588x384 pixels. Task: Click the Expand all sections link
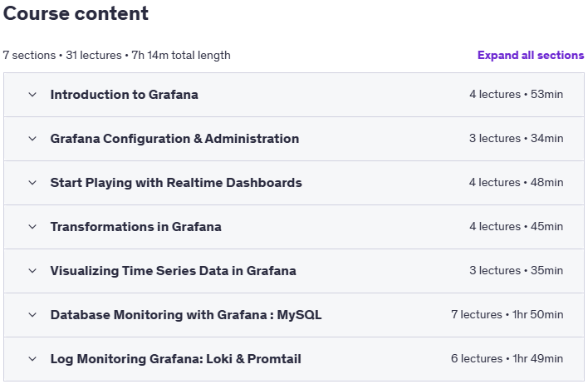[531, 55]
